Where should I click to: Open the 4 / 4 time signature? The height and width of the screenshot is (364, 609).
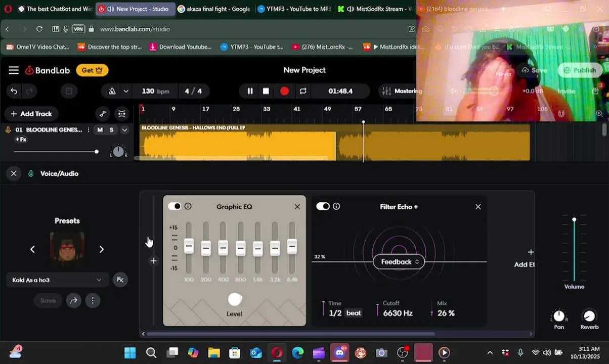193,91
